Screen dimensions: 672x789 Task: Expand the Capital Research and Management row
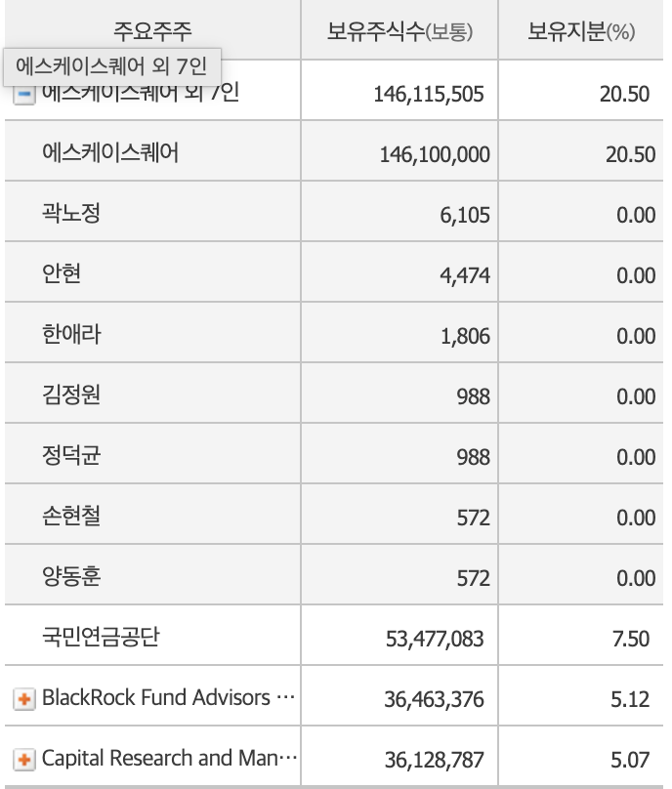(x=25, y=759)
